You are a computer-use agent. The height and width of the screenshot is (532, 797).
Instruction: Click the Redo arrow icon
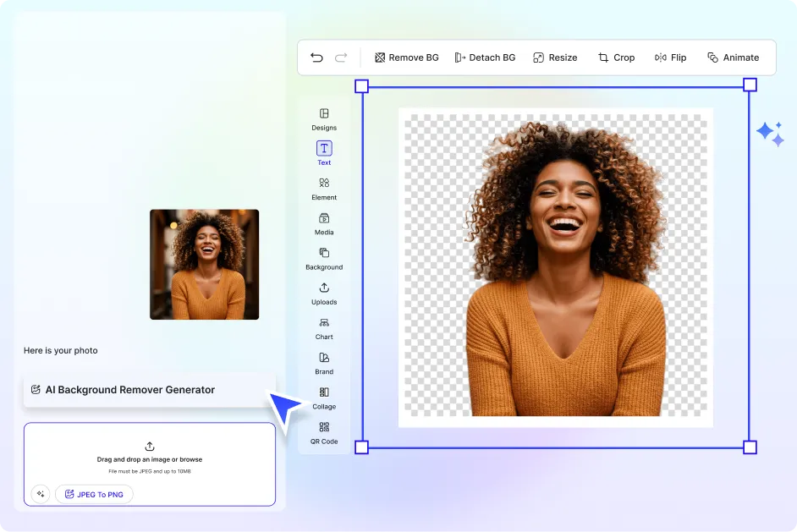[341, 58]
